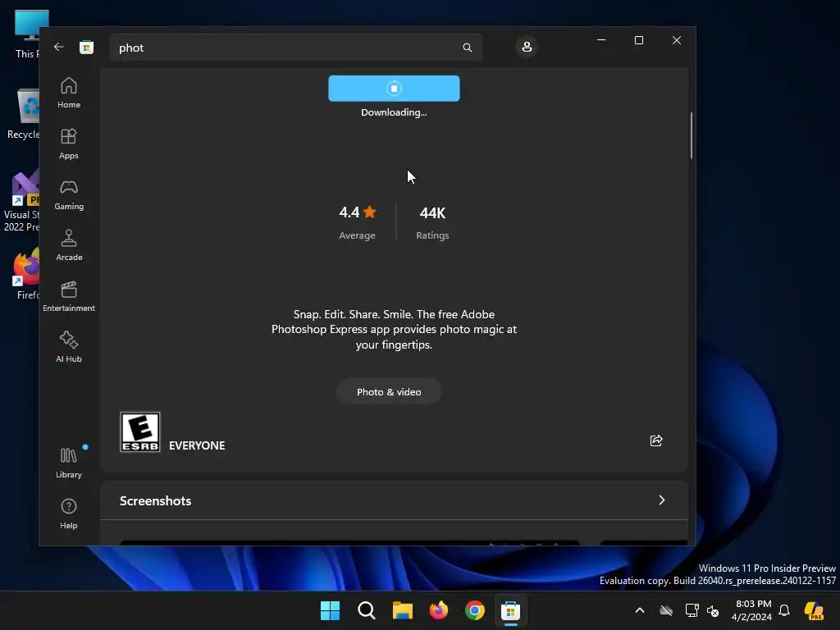Launch Chrome from the taskbar
840x630 pixels.
coord(475,610)
